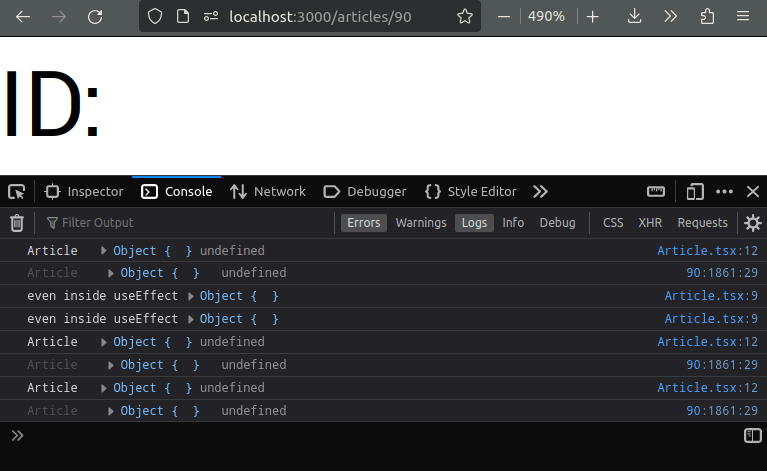Expand Object in the first Article log row
767x471 pixels.
(104, 251)
